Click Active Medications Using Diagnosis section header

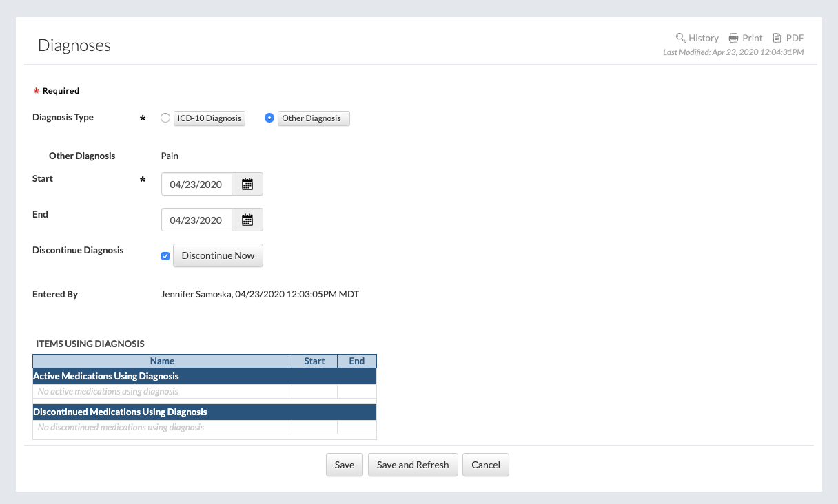click(106, 376)
